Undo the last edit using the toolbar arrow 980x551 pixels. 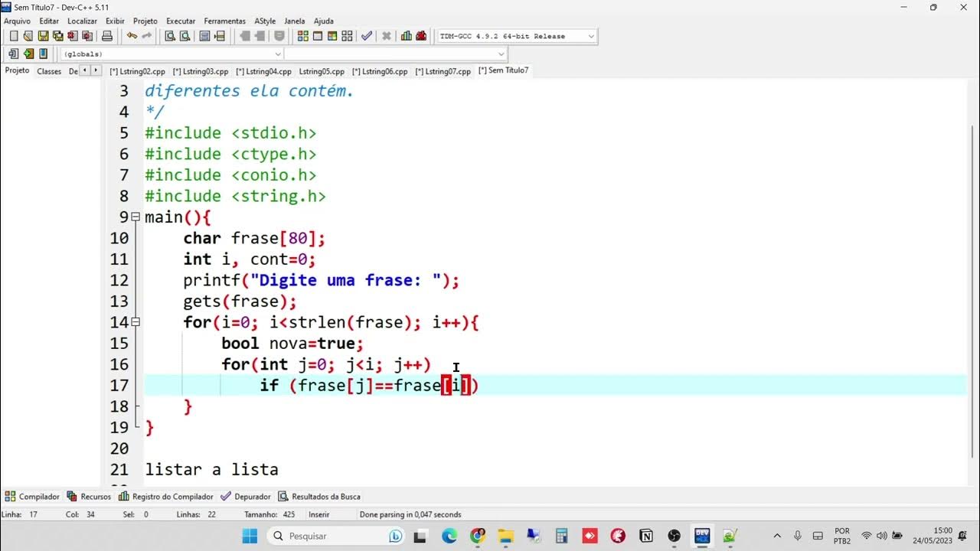[x=132, y=36]
